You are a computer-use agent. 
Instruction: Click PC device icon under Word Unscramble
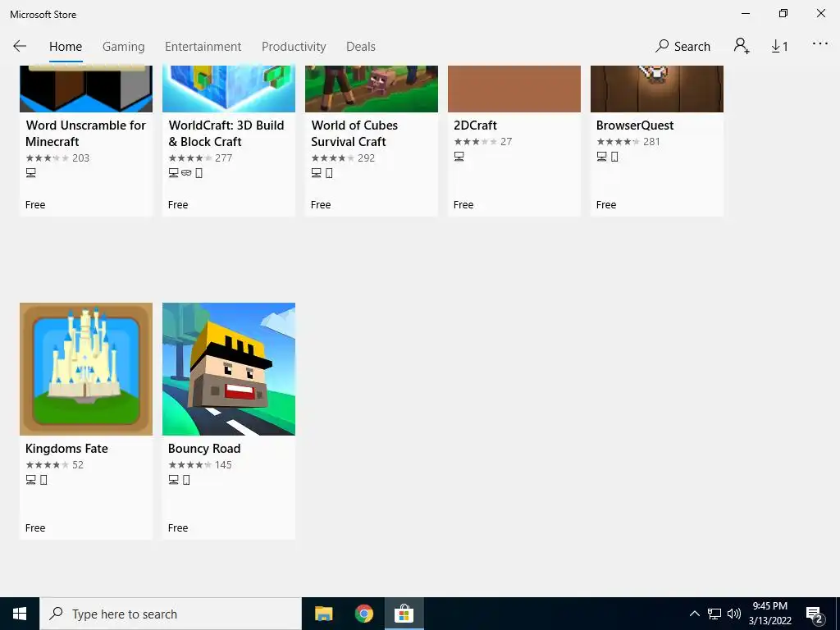click(x=31, y=173)
